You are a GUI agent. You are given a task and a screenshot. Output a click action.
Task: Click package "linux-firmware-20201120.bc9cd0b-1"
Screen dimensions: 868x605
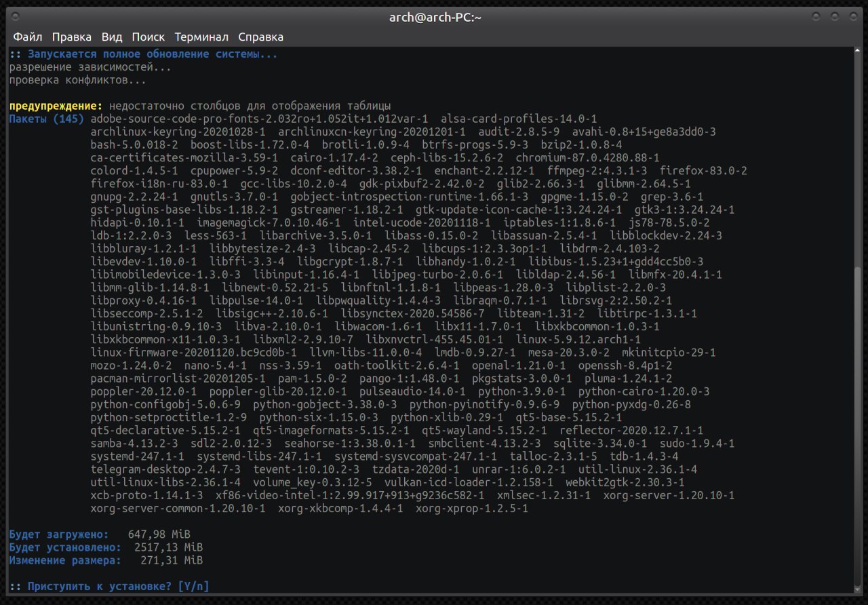[x=193, y=353]
